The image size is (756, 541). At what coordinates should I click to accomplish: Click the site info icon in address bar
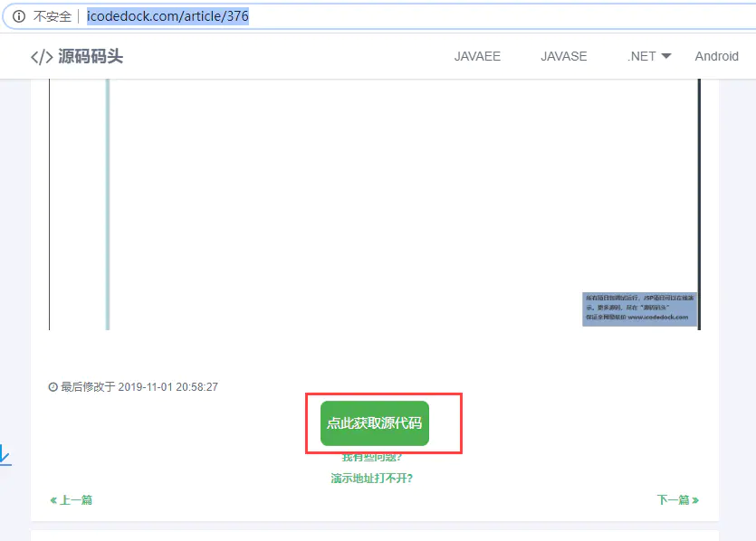click(x=19, y=16)
